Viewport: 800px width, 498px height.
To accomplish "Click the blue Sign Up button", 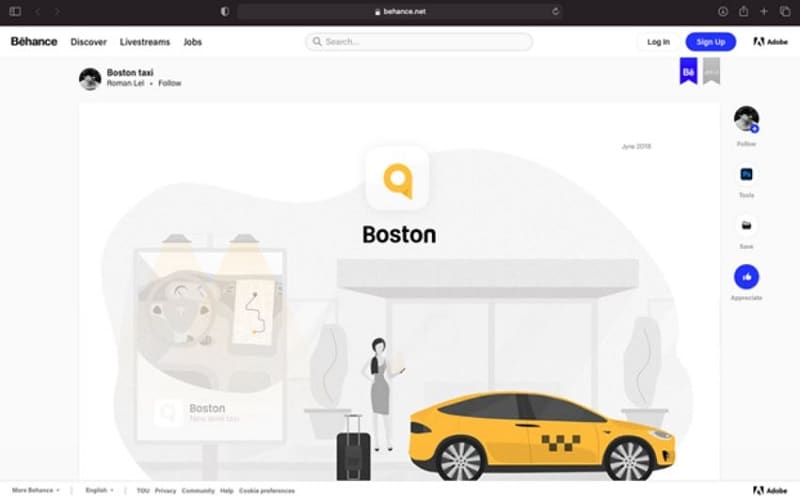I will point(711,42).
